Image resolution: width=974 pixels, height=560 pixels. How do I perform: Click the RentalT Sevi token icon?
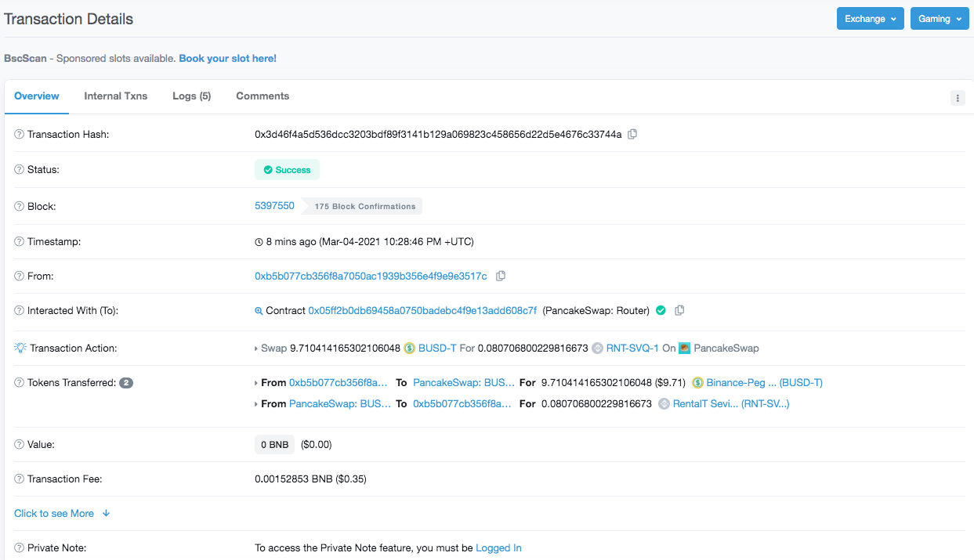click(x=664, y=404)
